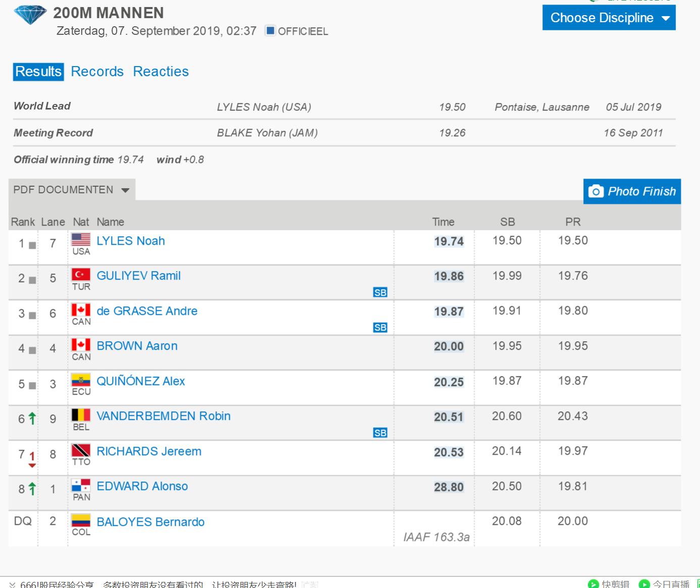Screen dimensions: 700x588
Task: Collapse the bottom news bar chevron
Action: tap(12, 584)
